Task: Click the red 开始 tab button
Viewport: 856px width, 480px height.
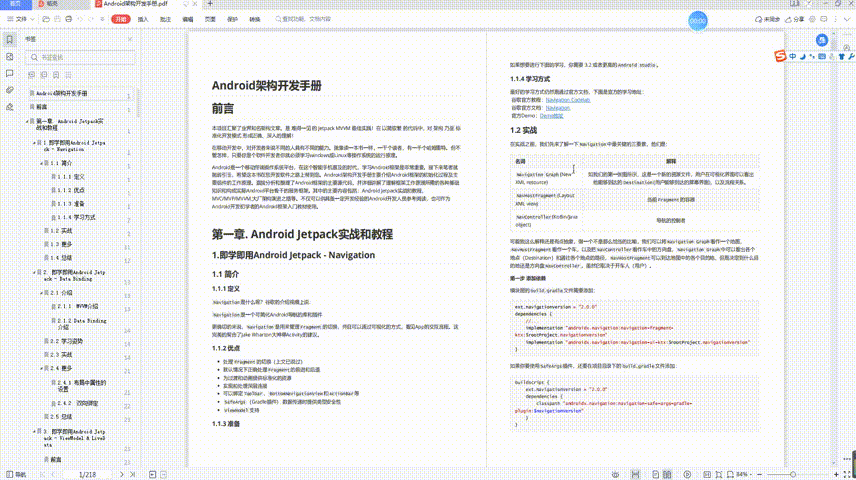Action: click(x=121, y=19)
